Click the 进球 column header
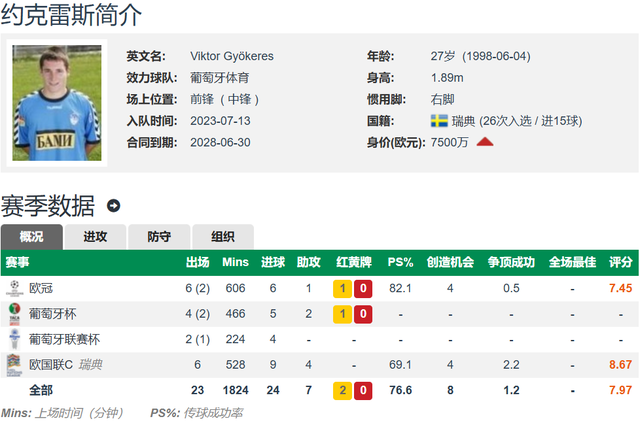 click(x=273, y=262)
